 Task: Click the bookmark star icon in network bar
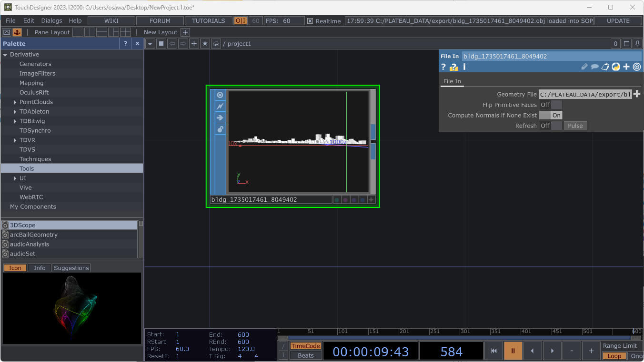(x=205, y=44)
